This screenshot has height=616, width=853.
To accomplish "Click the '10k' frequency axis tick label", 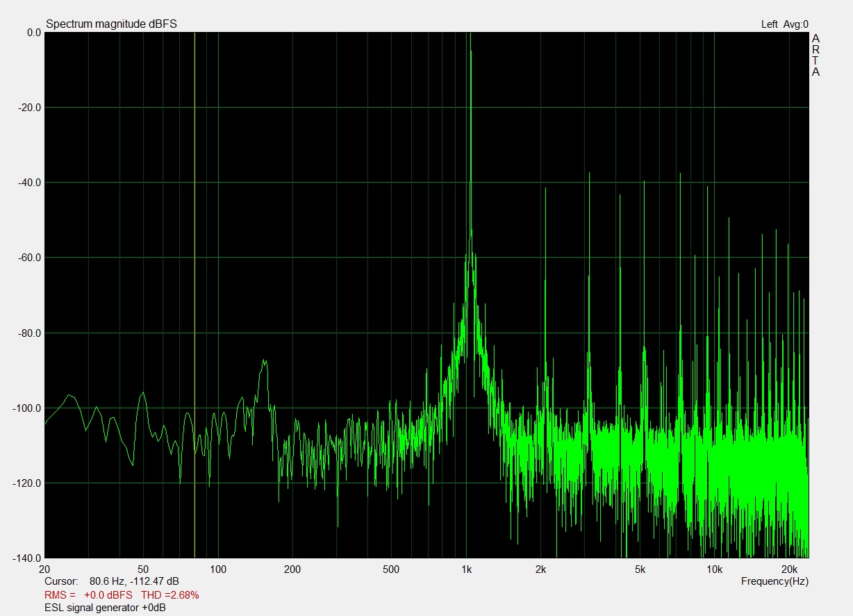I will pyautogui.click(x=714, y=569).
